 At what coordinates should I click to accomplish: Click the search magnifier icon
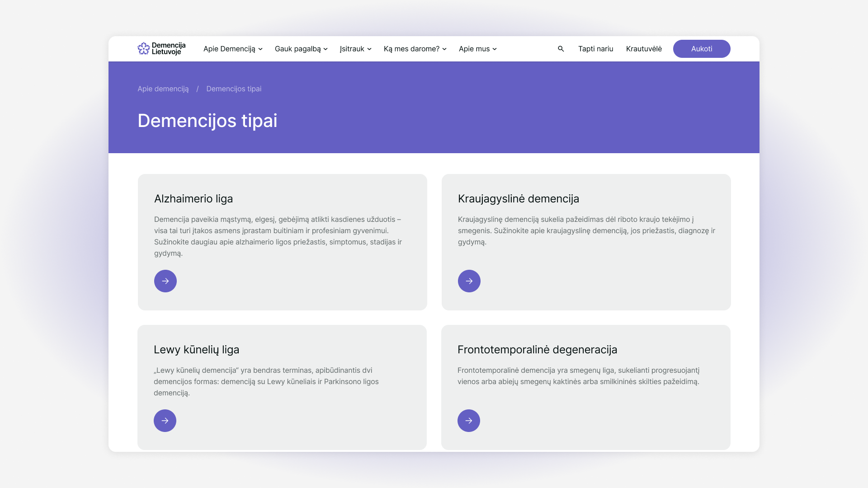[x=561, y=49]
